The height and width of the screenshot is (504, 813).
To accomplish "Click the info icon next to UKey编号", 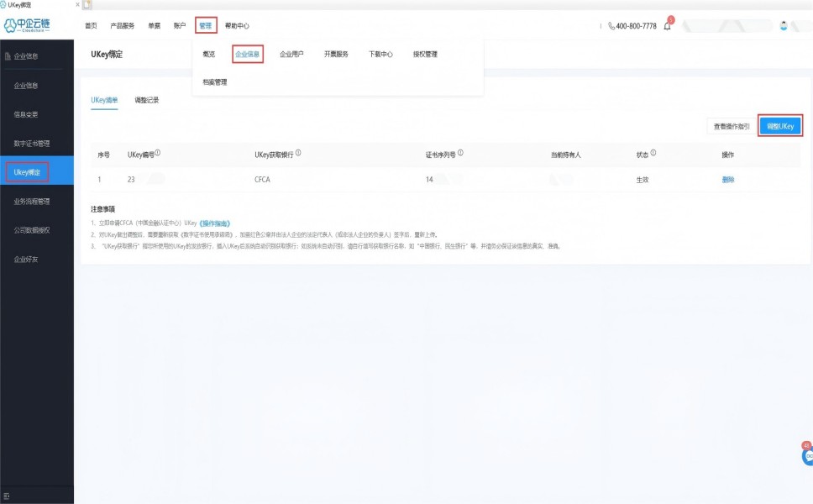I will [158, 154].
